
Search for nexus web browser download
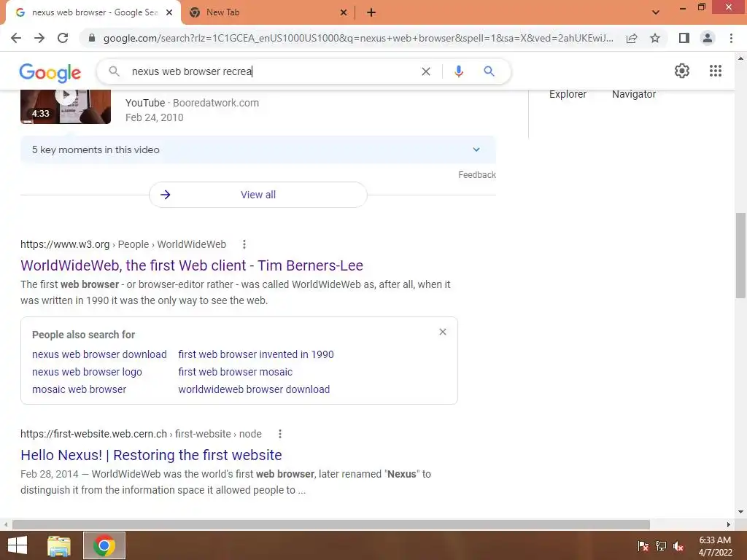point(99,354)
